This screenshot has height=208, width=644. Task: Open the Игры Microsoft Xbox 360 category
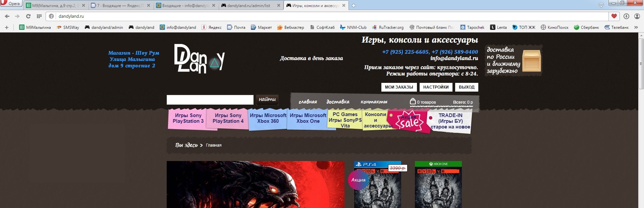(268, 118)
